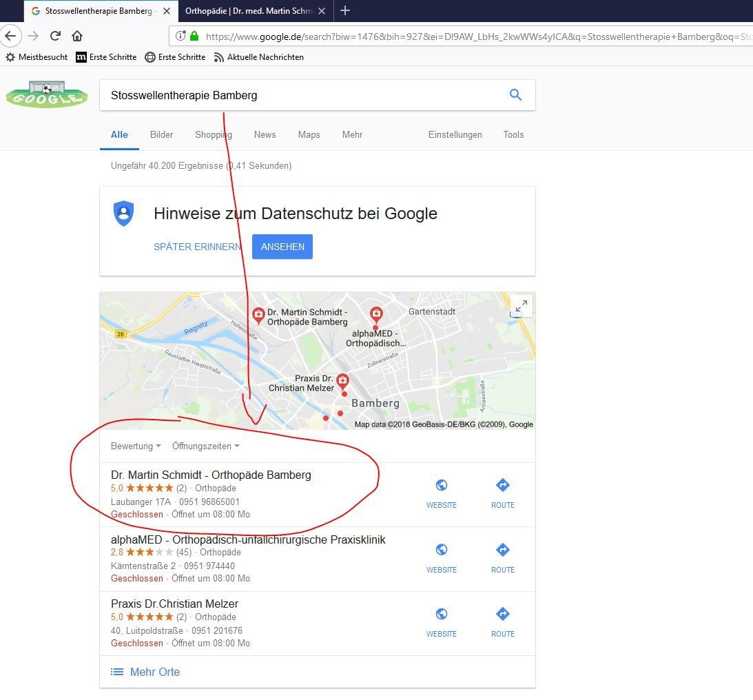
Task: Click the green secure padlock icon
Action: tap(194, 36)
